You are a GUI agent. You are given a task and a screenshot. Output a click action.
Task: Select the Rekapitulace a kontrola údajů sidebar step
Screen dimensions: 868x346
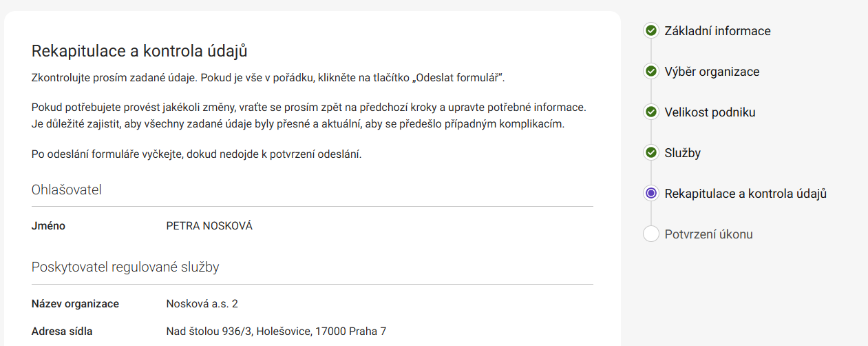coord(745,194)
